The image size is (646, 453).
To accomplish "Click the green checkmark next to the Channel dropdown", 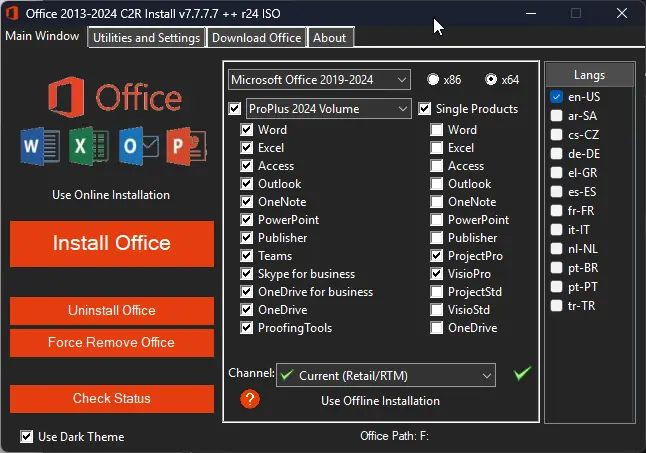I will [522, 373].
